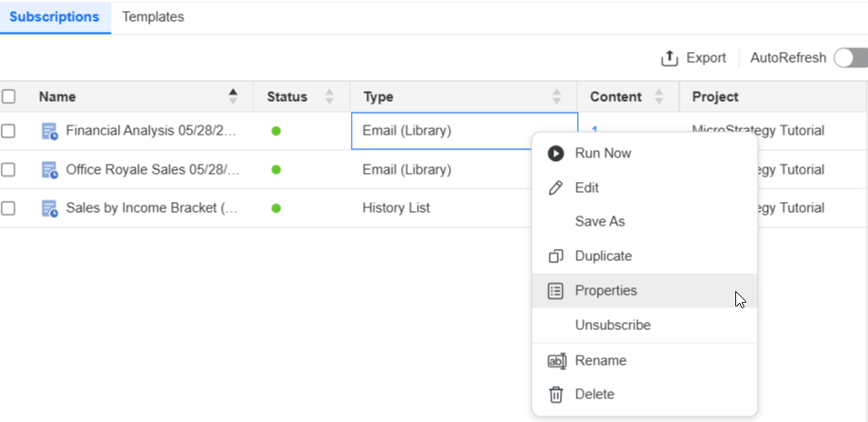Turn on the AutoRefresh switch

(850, 58)
